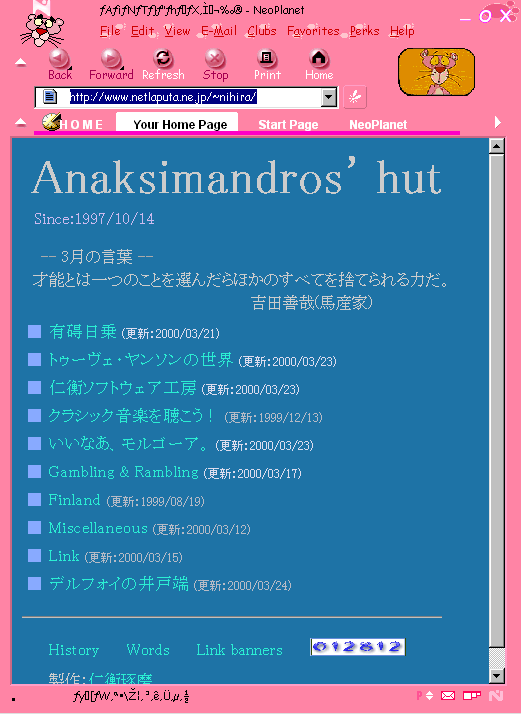The image size is (521, 714).
Task: Click the History link at bottom
Action: 74,650
